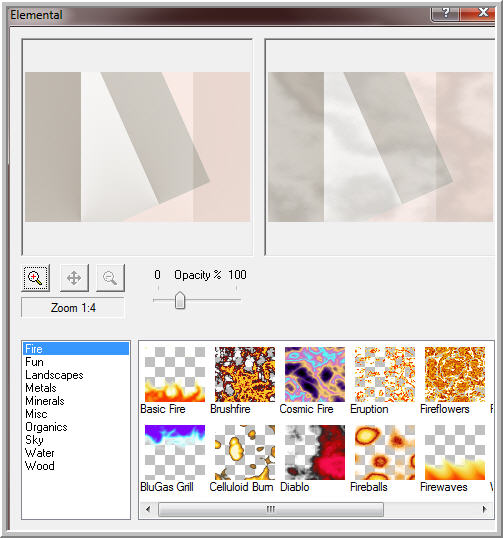Choose the Fireballs texture

point(385,452)
